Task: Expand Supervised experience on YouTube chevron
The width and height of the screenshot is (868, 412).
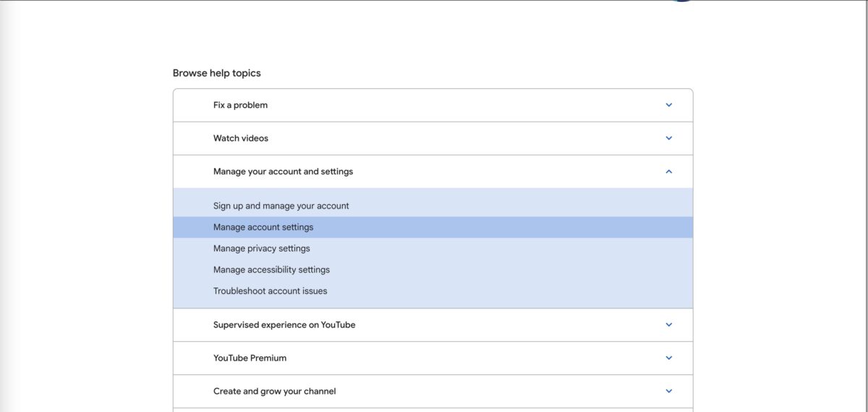Action: pos(668,325)
